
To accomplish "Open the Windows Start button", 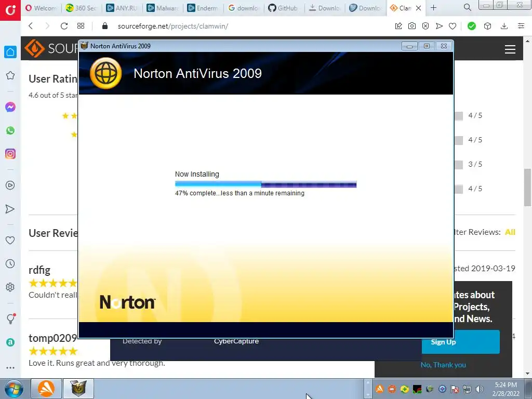I will (x=14, y=389).
